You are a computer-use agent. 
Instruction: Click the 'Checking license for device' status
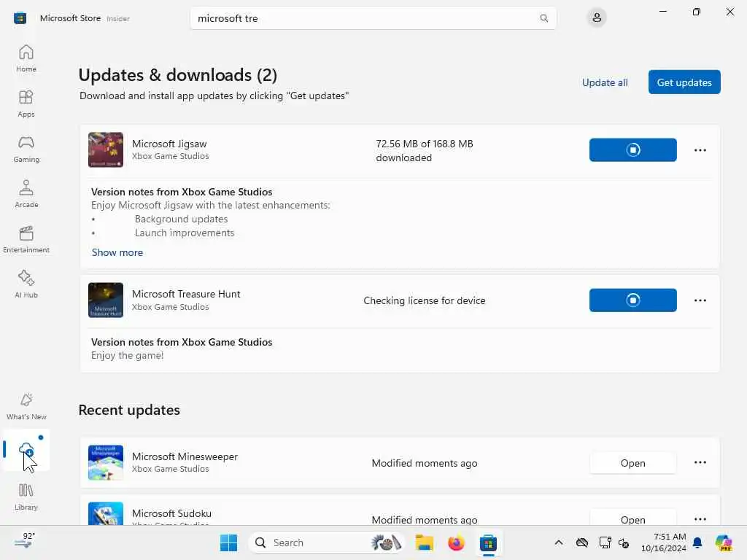pos(425,300)
